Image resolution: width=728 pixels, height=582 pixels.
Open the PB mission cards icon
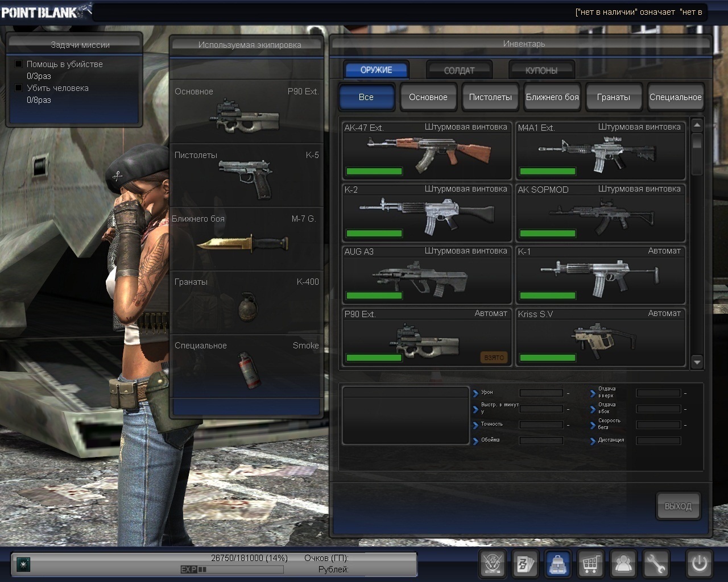525,564
